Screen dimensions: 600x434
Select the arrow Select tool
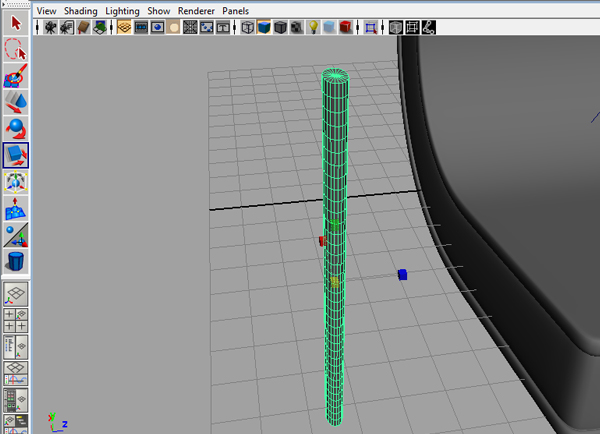[16, 20]
